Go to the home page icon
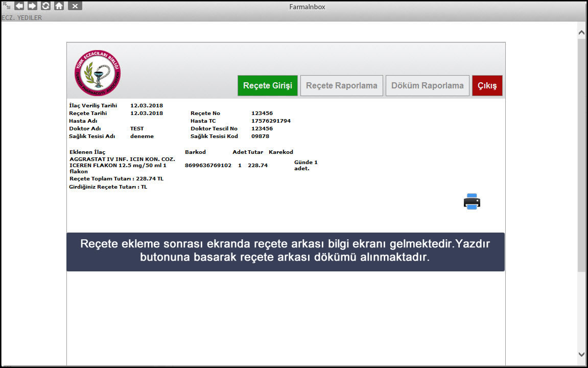This screenshot has height=368, width=588. pyautogui.click(x=59, y=6)
